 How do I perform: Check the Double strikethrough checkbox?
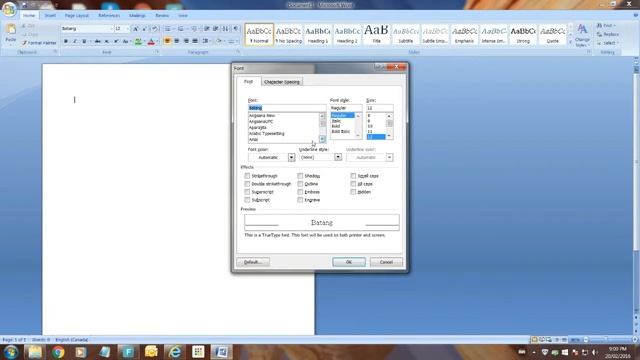[x=247, y=184]
